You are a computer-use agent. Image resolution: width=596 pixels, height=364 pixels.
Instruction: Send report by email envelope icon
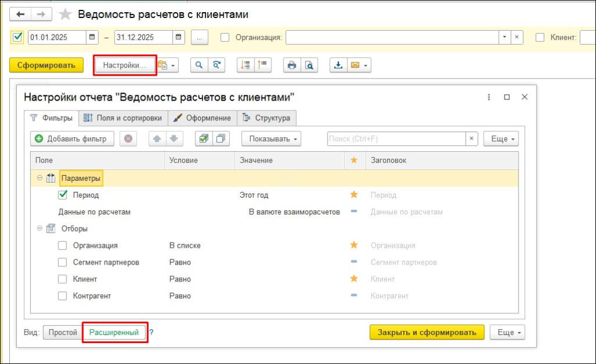[x=355, y=65]
